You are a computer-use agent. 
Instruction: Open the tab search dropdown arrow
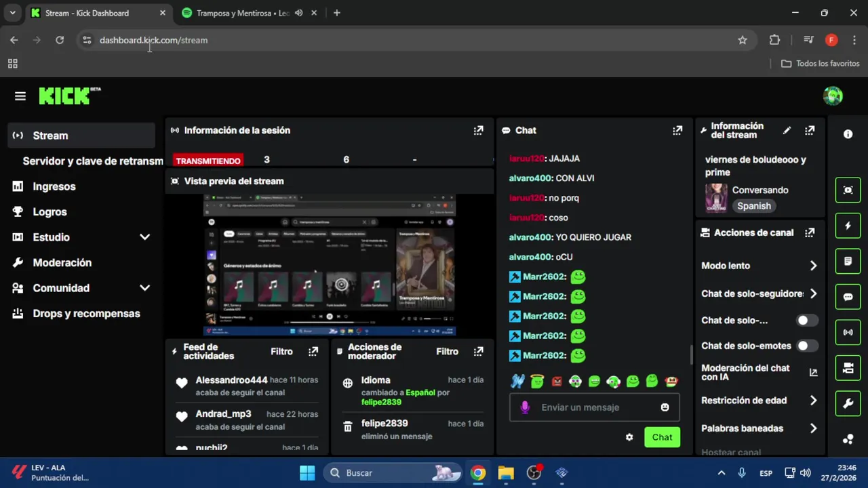pyautogui.click(x=12, y=13)
